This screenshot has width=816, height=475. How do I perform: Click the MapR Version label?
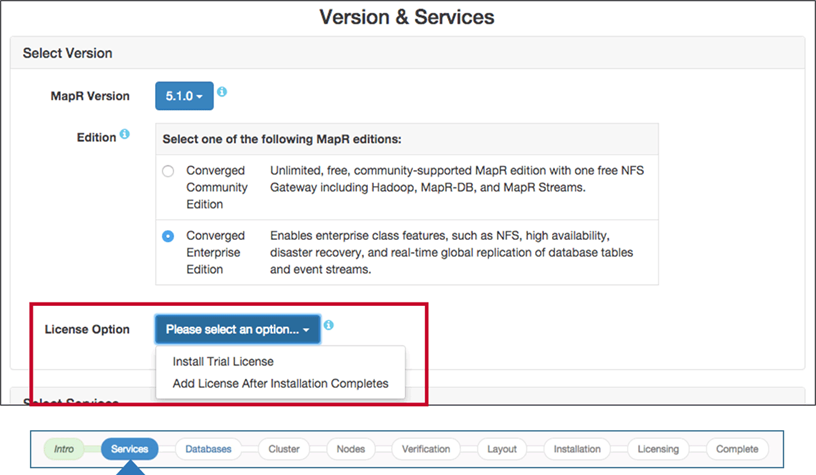point(90,96)
